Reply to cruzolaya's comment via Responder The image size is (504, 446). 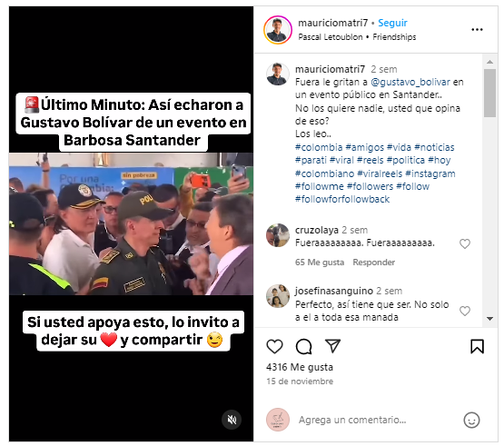(374, 263)
